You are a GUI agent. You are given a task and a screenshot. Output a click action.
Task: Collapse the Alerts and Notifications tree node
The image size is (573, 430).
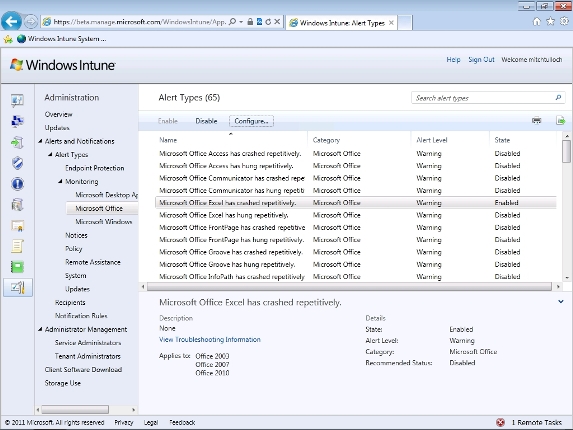[40, 141]
